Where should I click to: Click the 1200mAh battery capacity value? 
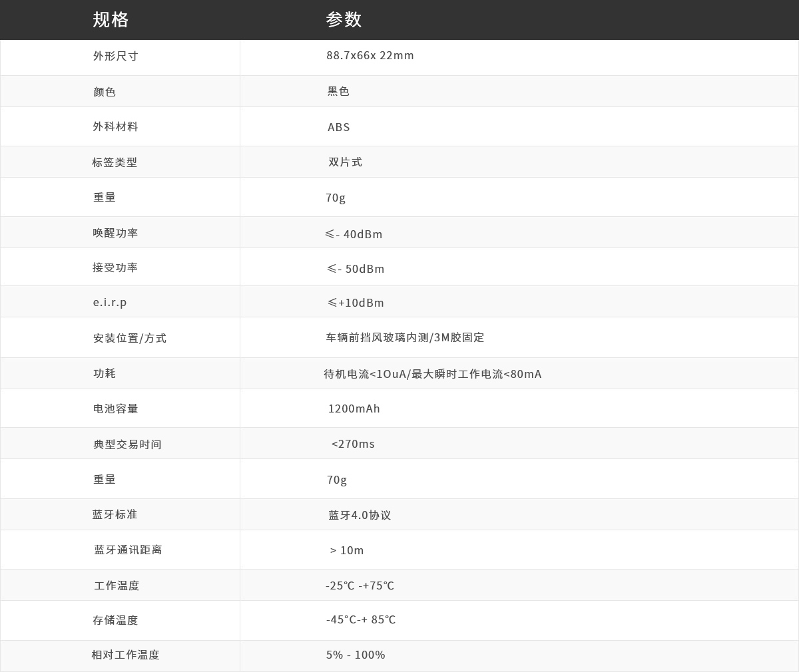pyautogui.click(x=354, y=409)
